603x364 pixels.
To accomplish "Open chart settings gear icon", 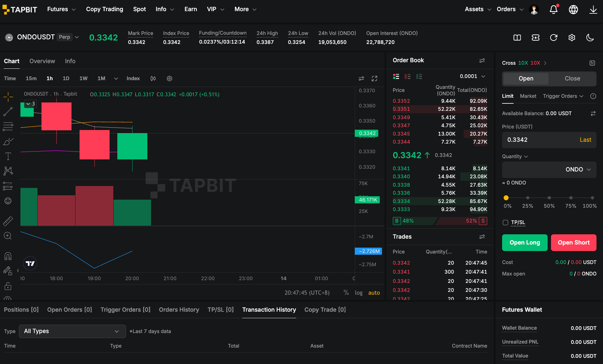I will 169,79.
